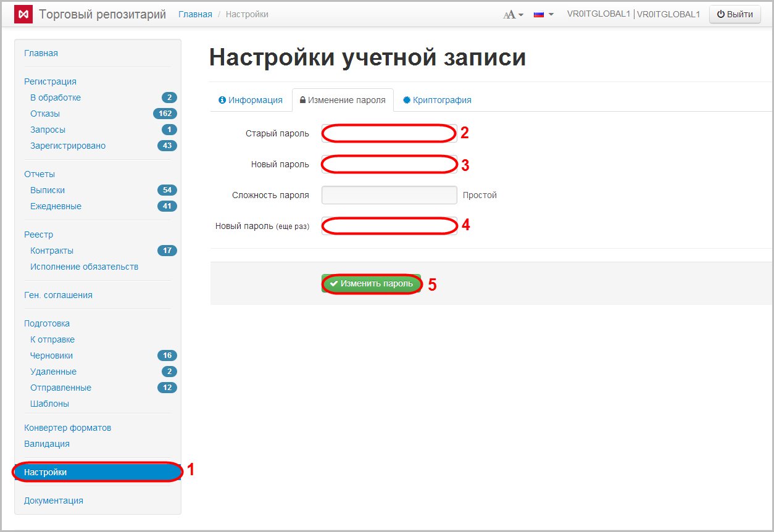774x532 pixels.
Task: Open Выписки reports in sidebar
Action: [48, 190]
